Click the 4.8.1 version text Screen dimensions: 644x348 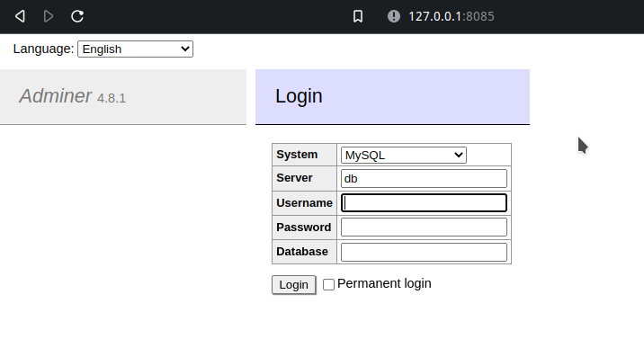pos(112,99)
